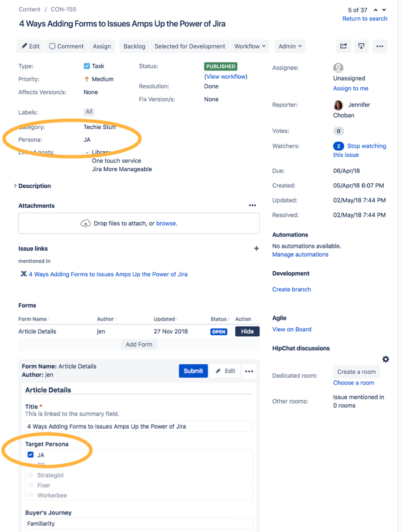Viewport: 402px width, 532px height.
Task: Click the Comment button
Action: pyautogui.click(x=66, y=46)
